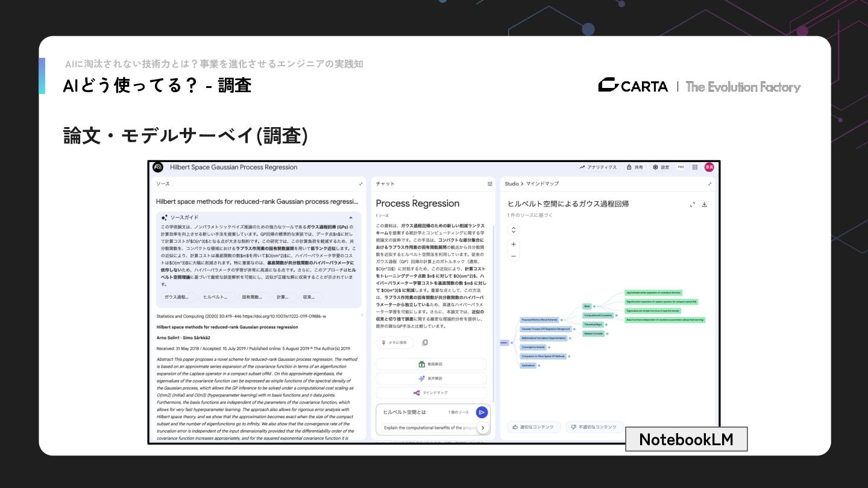
Task: Send the chat message
Action: [x=482, y=412]
